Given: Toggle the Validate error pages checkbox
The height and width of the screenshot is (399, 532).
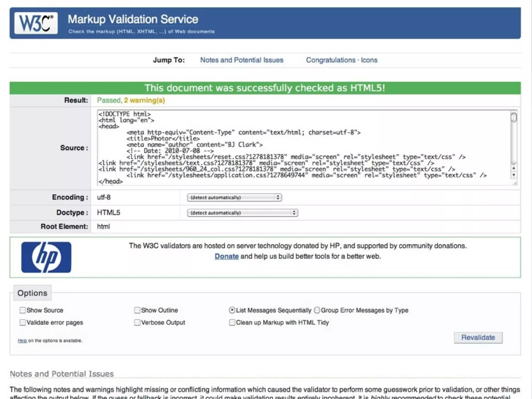Looking at the screenshot, I should (23, 322).
